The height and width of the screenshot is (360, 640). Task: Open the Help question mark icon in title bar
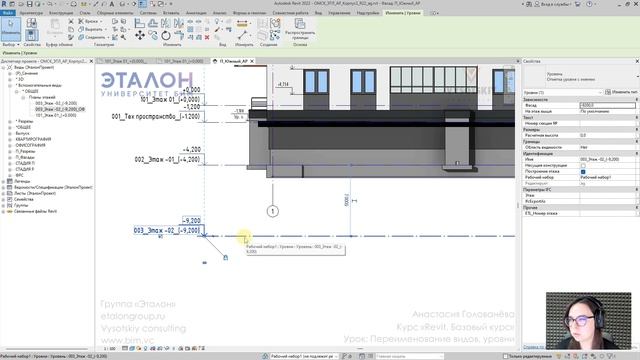point(589,4)
